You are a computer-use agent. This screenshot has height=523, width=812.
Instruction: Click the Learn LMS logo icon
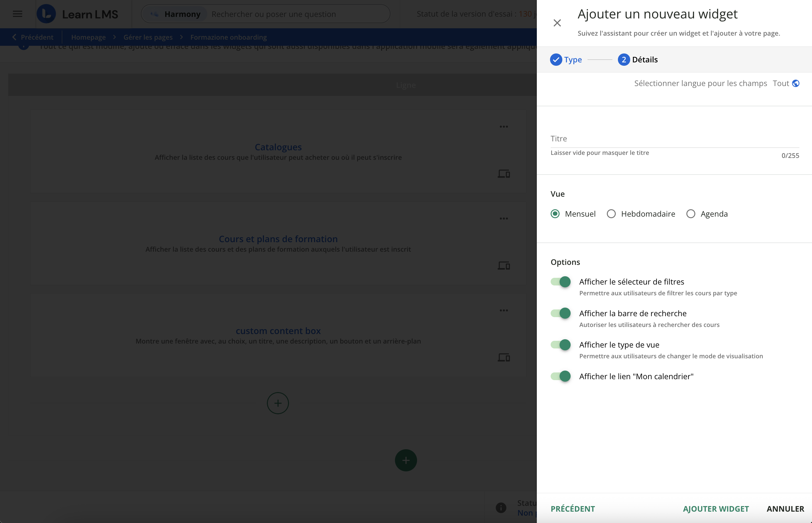tap(46, 14)
